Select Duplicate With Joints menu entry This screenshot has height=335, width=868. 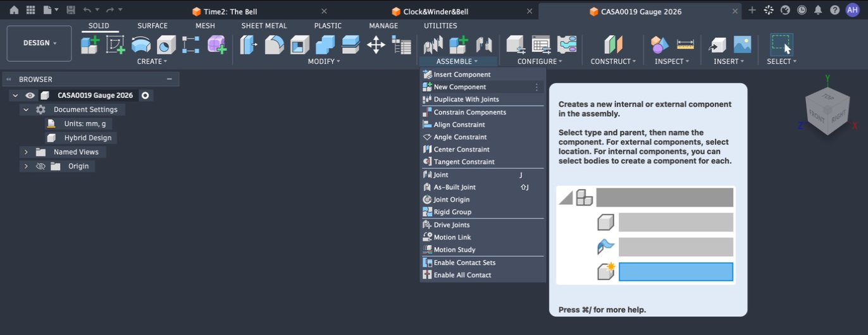coord(482,99)
